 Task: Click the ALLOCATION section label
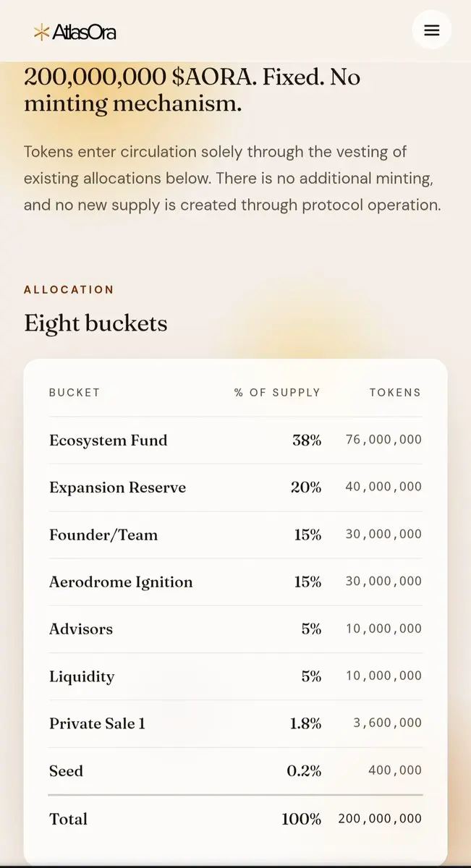point(69,289)
